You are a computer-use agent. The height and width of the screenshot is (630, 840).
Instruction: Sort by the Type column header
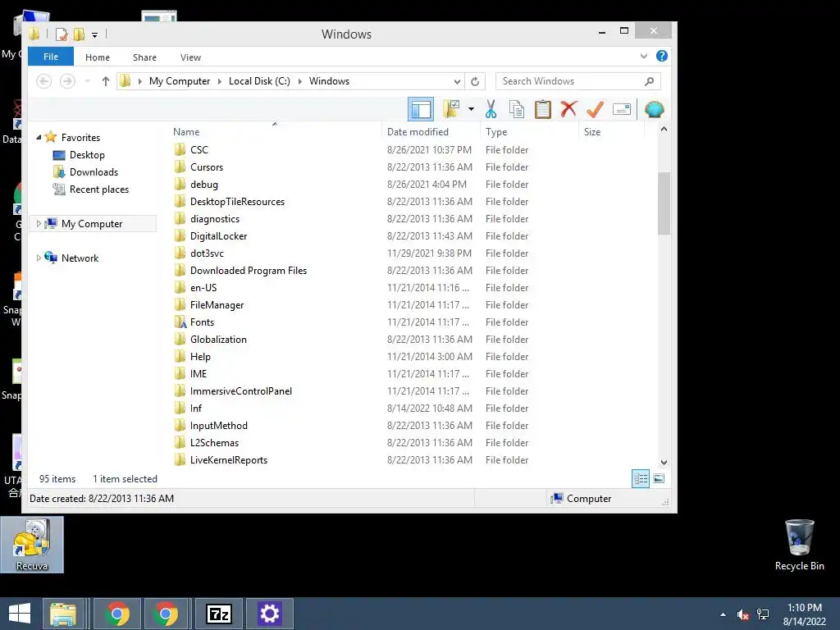click(496, 132)
